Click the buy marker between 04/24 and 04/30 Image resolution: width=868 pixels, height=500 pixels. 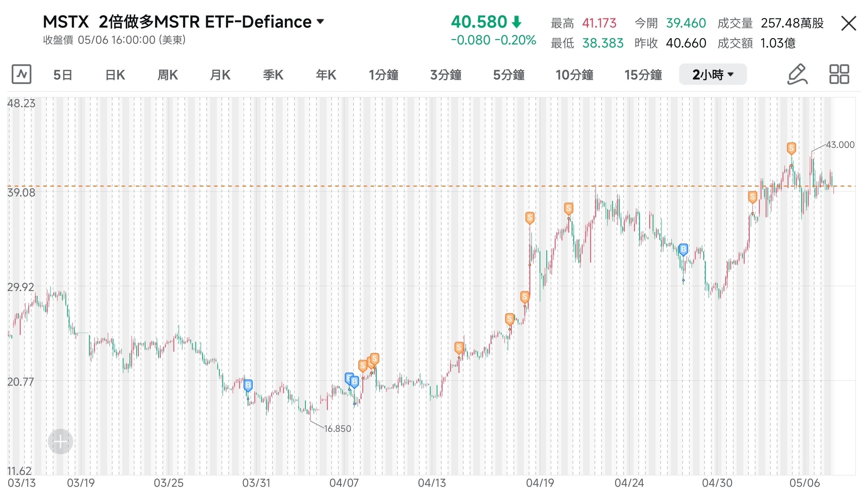click(683, 250)
